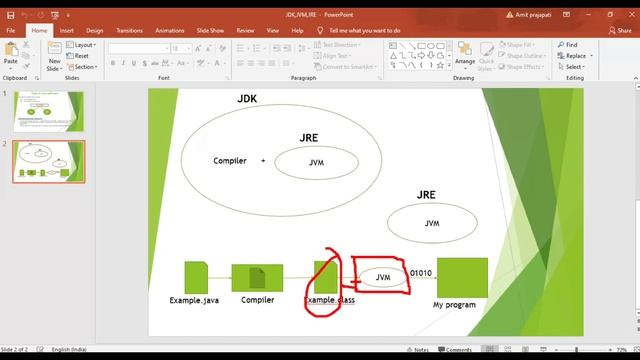This screenshot has width=640, height=360.
Task: Switch to the Design tab
Action: coord(95,31)
